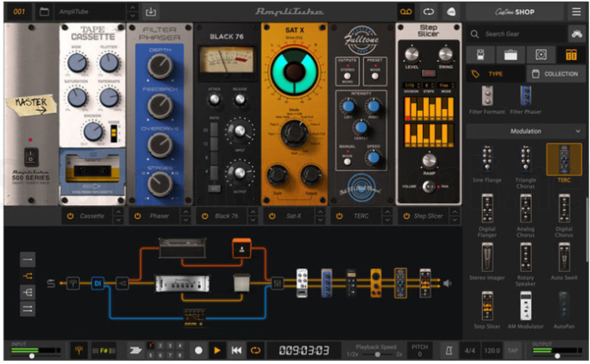Step Step Slicer slot preset arrows

pyautogui.click(x=455, y=216)
